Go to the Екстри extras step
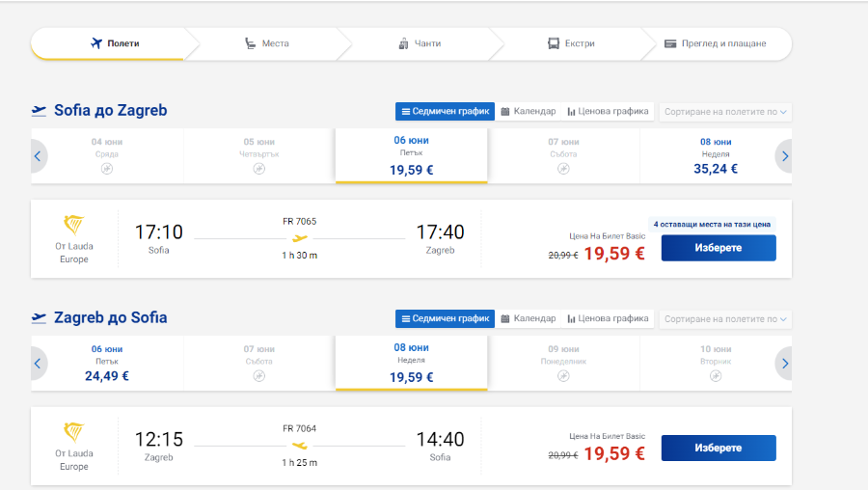The image size is (868, 490). pyautogui.click(x=571, y=43)
